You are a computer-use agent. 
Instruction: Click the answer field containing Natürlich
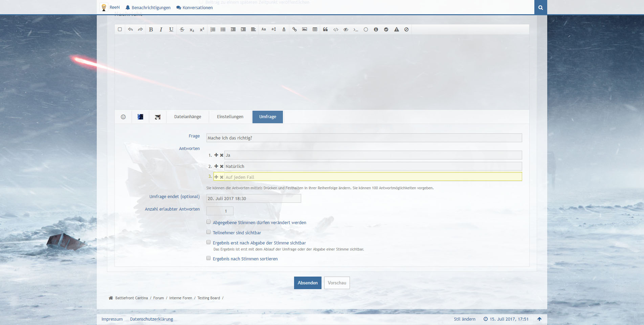(373, 166)
